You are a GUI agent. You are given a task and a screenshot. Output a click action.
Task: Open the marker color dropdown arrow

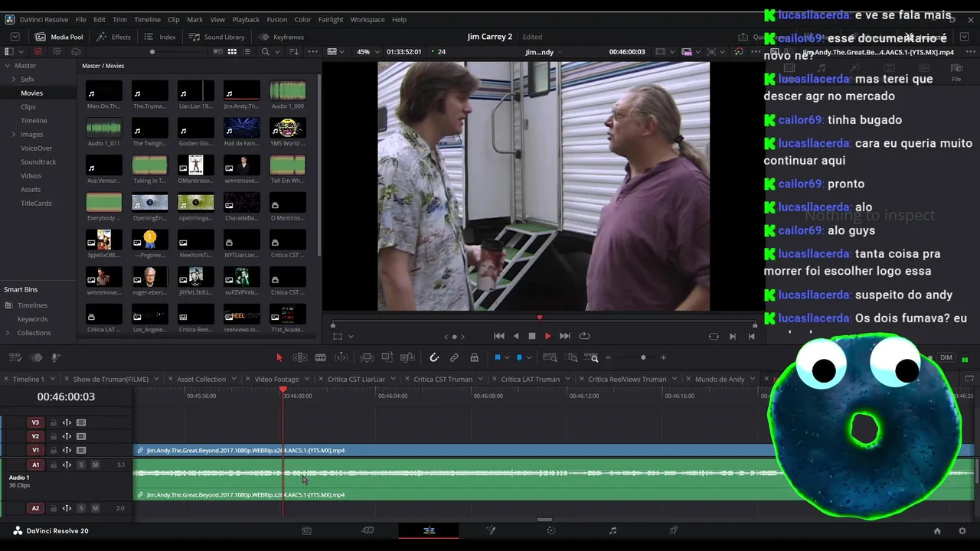[x=528, y=357]
